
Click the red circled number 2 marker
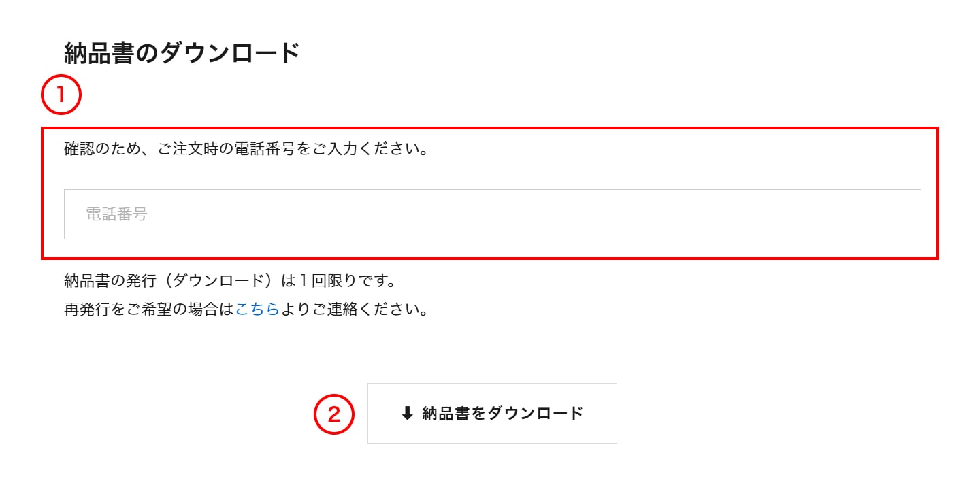(x=334, y=414)
